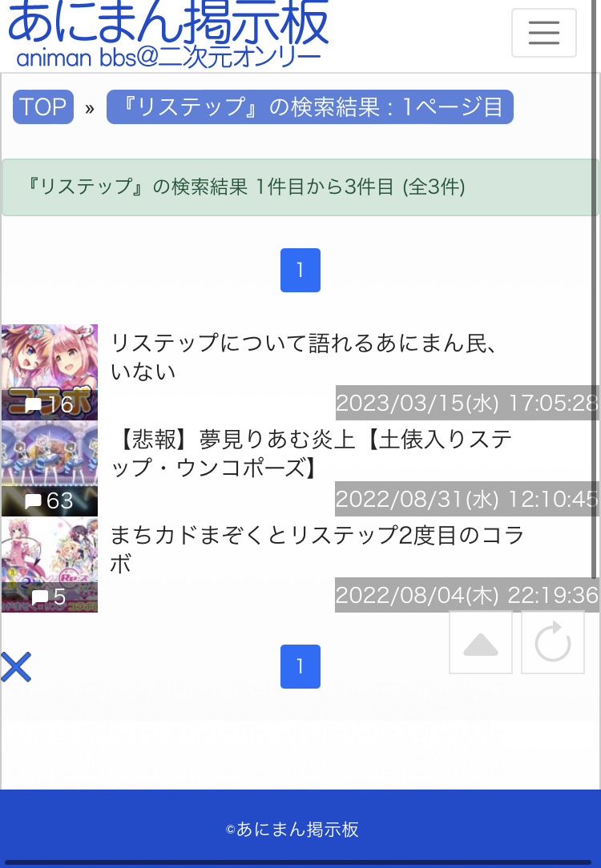Select page 1 in the upper pagination
This screenshot has width=601, height=868.
[300, 270]
